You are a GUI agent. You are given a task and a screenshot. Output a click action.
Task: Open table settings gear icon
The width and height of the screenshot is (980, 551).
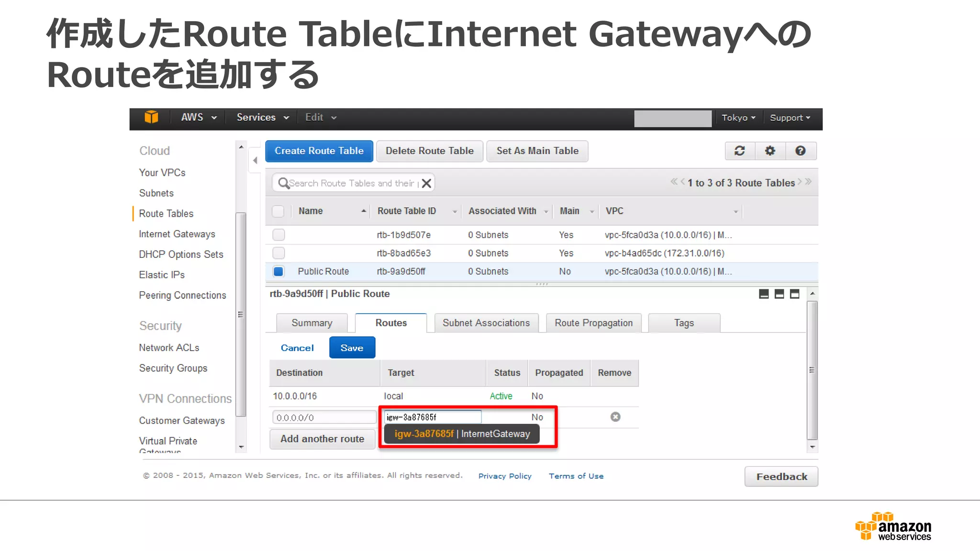770,151
